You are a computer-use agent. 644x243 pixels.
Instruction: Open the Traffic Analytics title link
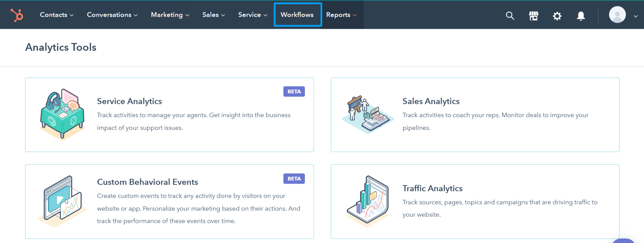(x=432, y=188)
